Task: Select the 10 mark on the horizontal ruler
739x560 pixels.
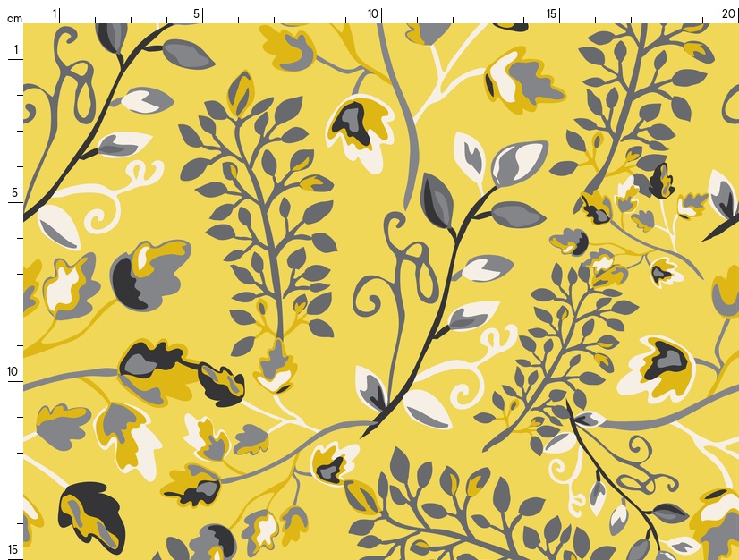Action: tap(374, 13)
